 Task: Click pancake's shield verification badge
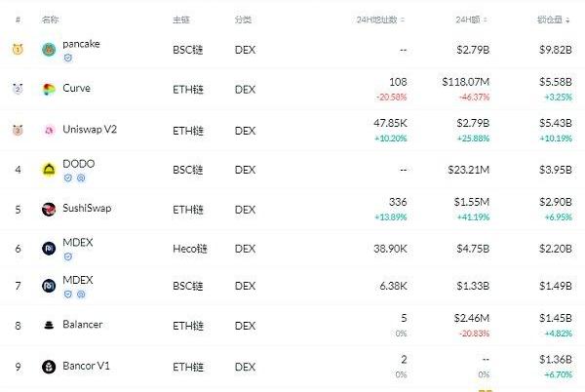click(x=67, y=59)
